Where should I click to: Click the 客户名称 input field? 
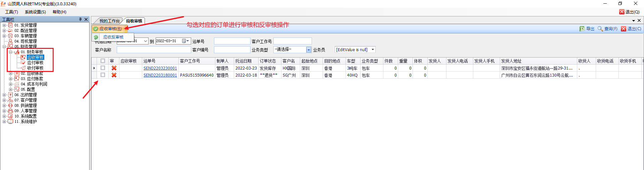[x=154, y=50]
